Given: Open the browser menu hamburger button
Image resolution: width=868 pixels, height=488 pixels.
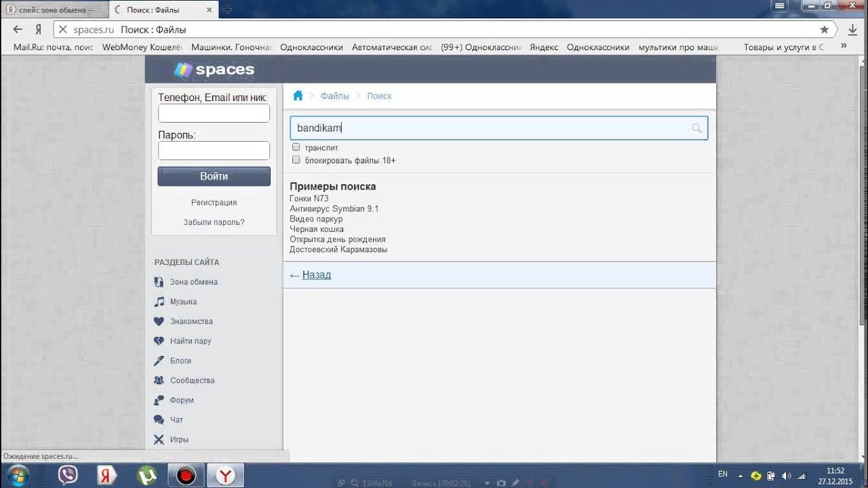Looking at the screenshot, I should [x=780, y=5].
